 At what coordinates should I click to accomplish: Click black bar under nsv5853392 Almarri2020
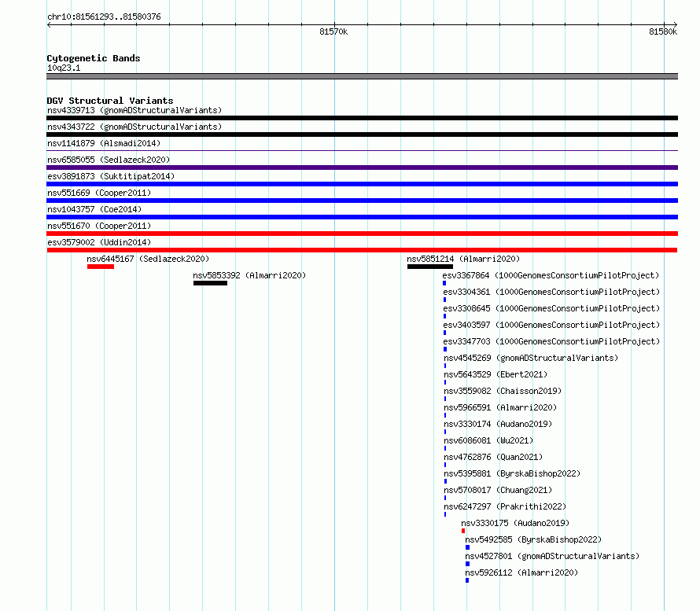210,283
